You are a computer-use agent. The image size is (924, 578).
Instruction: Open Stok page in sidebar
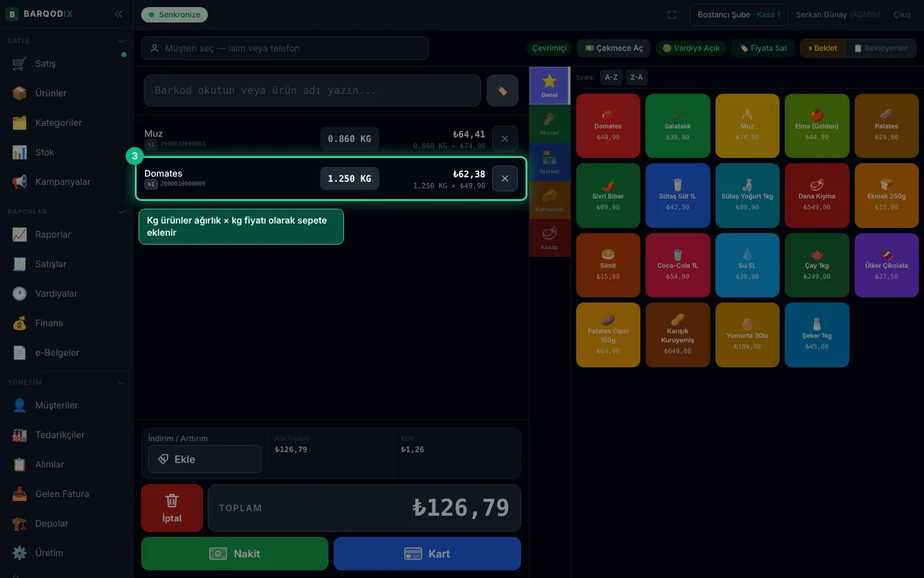pos(67,152)
